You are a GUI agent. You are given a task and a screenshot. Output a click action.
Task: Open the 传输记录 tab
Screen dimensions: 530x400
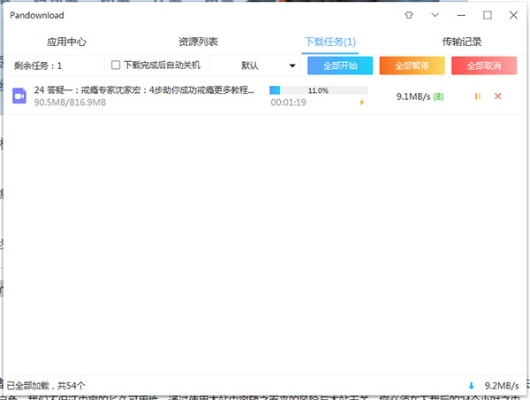coord(462,42)
